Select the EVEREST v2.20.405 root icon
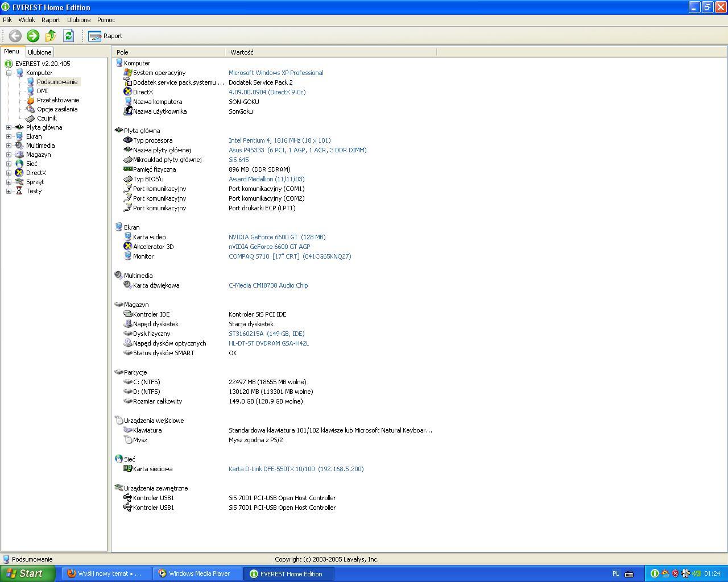 9,64
